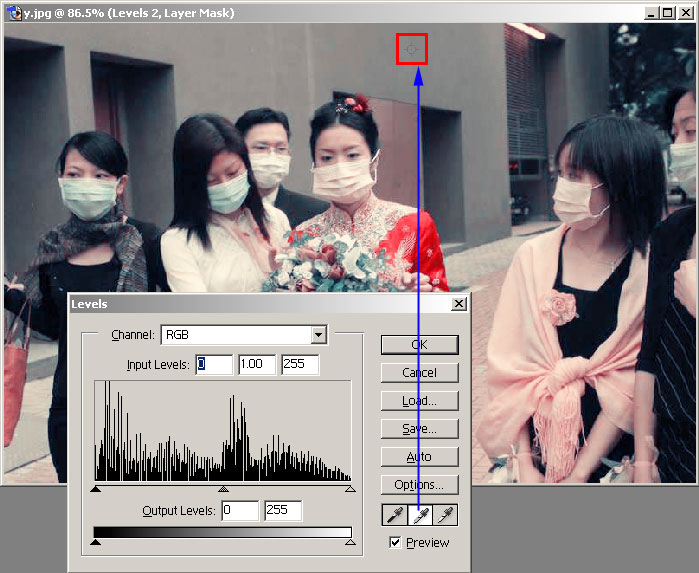The height and width of the screenshot is (573, 699).
Task: Select the white input slider triangle
Action: (350, 489)
